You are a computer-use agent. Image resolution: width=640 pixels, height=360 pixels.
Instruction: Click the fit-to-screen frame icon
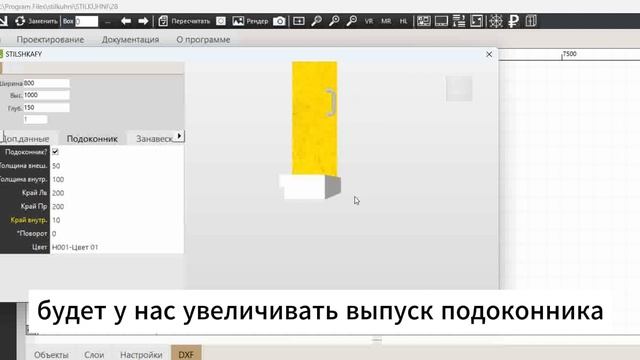299,21
